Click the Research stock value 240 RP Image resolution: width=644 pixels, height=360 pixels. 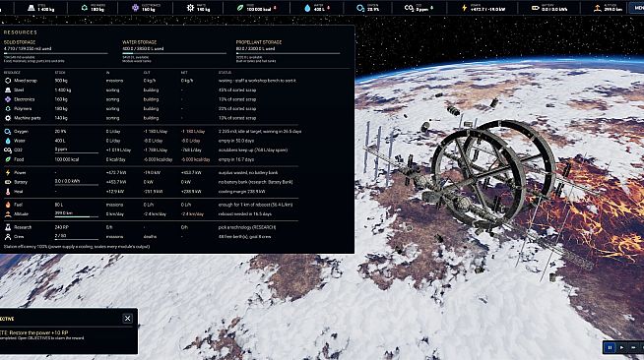(62, 227)
